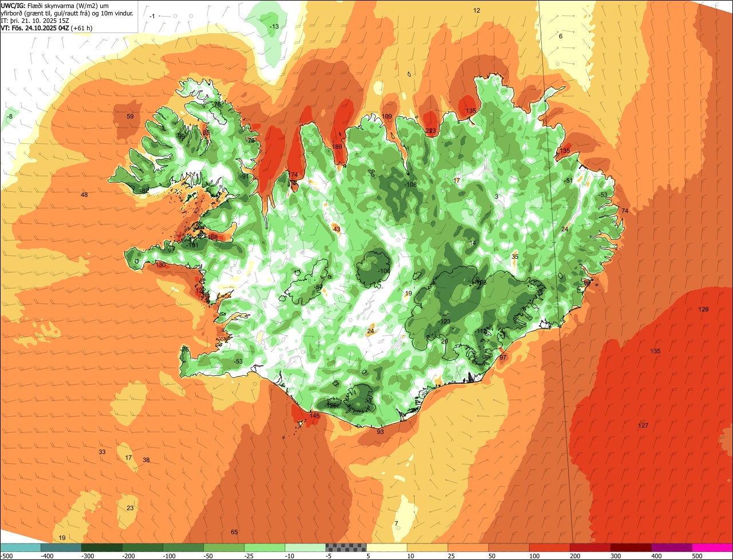The height and width of the screenshot is (560, 733).
Task: Select the map value '145' on the south coast
Action: [x=314, y=416]
